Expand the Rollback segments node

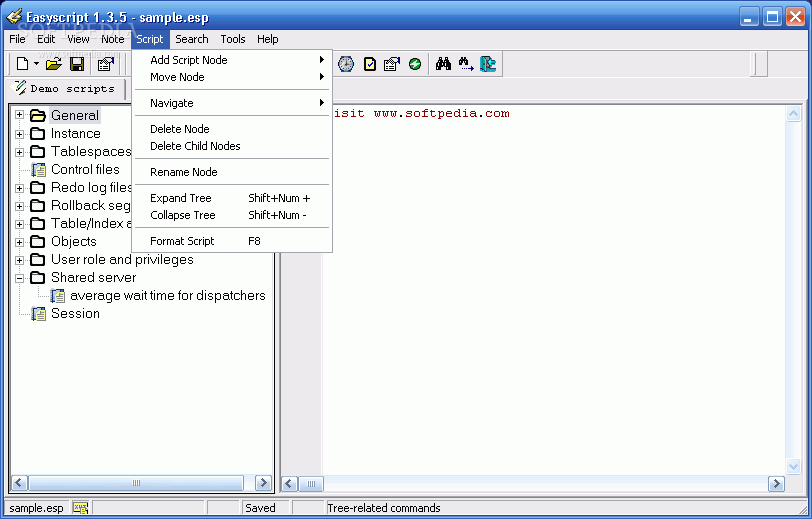[20, 206]
